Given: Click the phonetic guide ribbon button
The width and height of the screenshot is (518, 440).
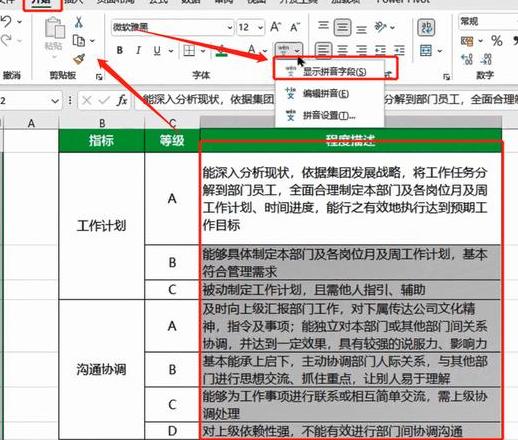Looking at the screenshot, I should 289,50.
